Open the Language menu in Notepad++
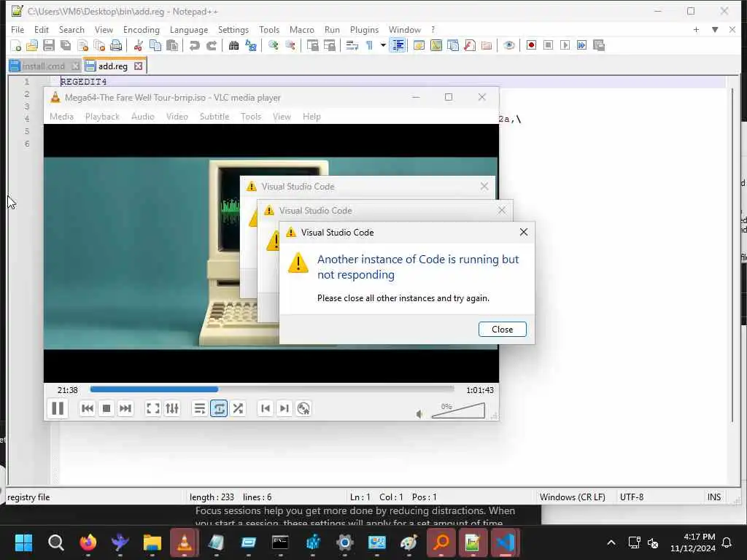Viewport: 747px width, 560px height. click(x=189, y=29)
